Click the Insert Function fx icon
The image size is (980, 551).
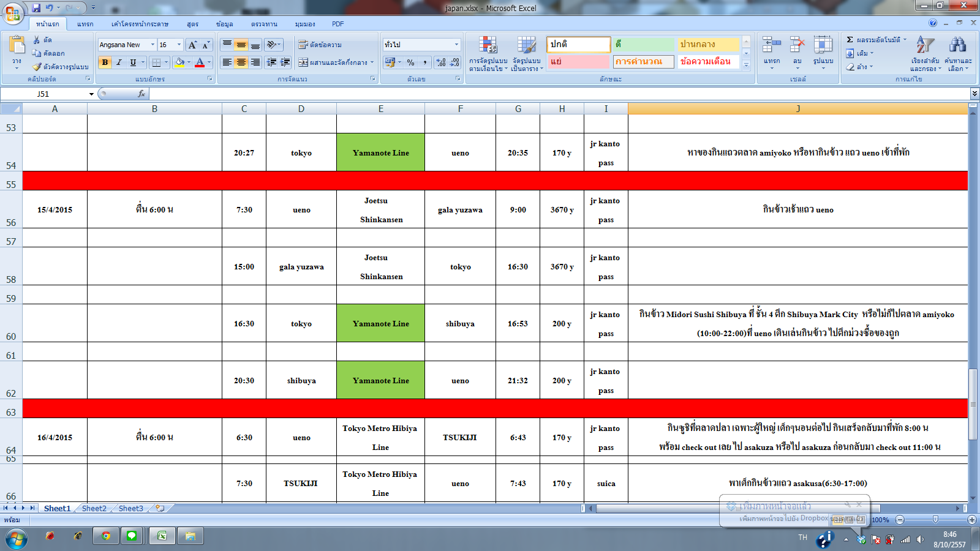pos(141,94)
